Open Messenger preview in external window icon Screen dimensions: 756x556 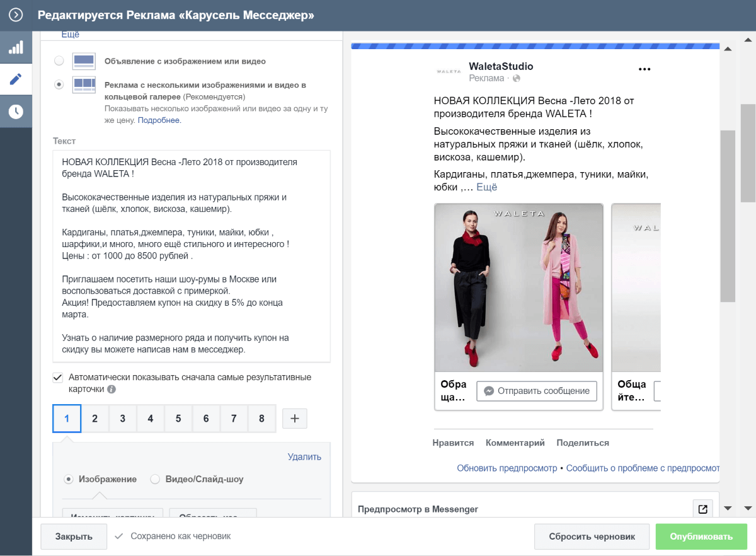click(x=702, y=509)
